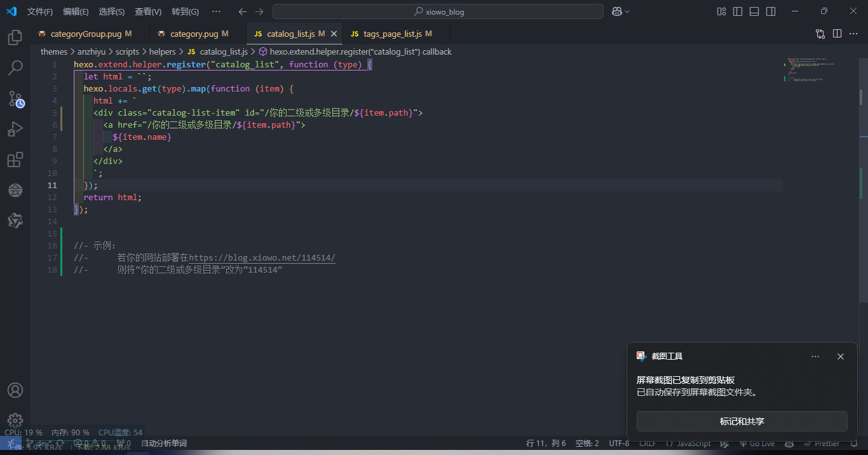
Task: Open the Extensions view
Action: (15, 160)
